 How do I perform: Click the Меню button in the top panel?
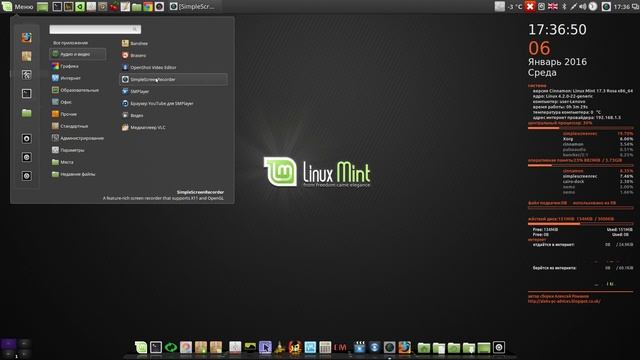coord(18,7)
